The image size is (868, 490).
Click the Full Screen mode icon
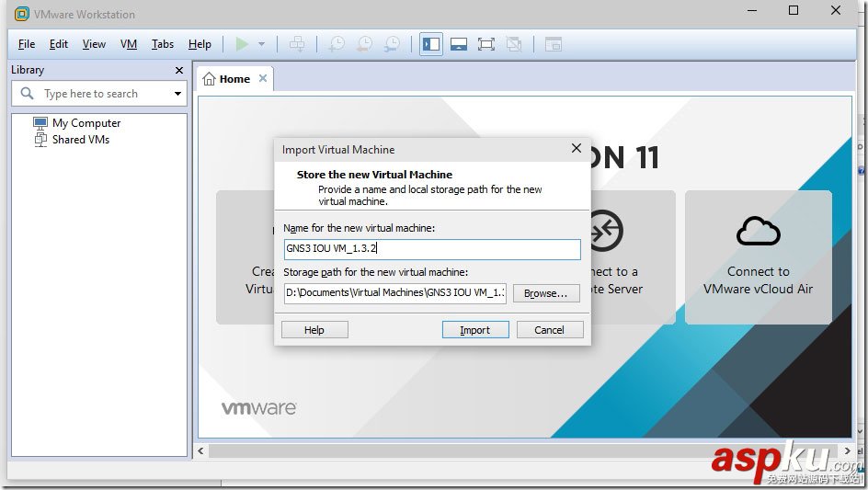486,44
